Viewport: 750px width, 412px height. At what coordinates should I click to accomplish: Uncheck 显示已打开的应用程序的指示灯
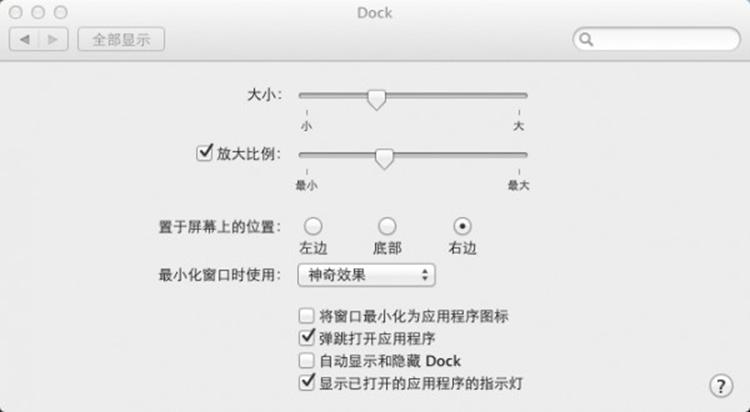pos(306,382)
